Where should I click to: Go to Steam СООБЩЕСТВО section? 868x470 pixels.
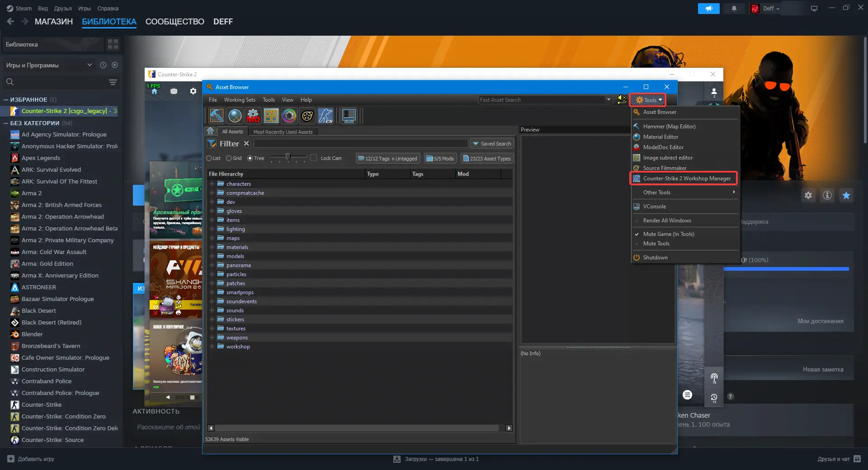pyautogui.click(x=175, y=22)
